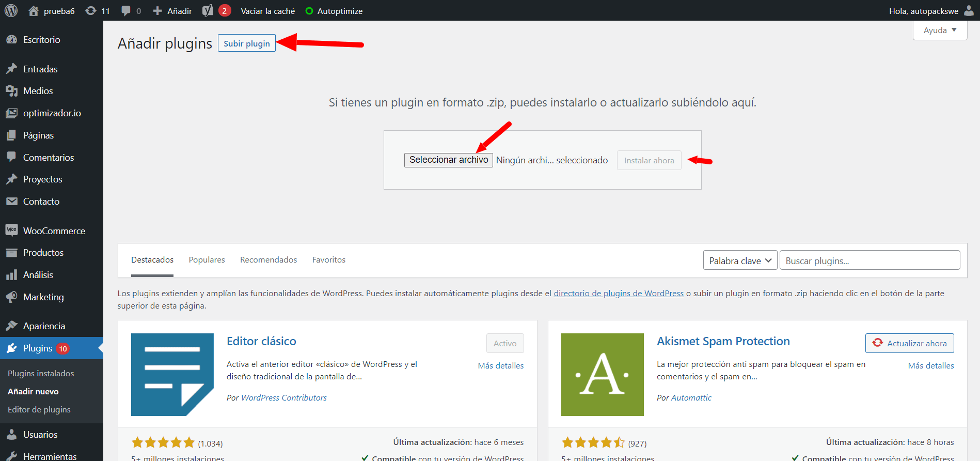
Task: Open the Akismet Spam Protection title link
Action: pos(723,341)
